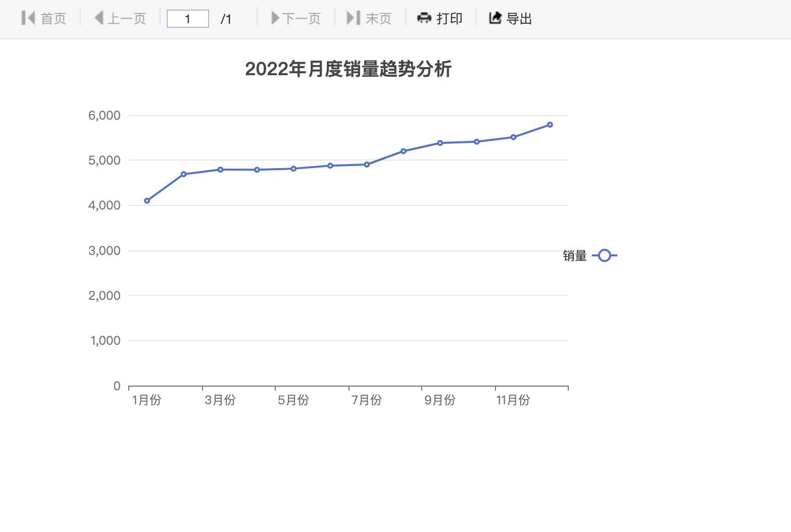Click the printer icon
This screenshot has width=791, height=532.
[424, 18]
